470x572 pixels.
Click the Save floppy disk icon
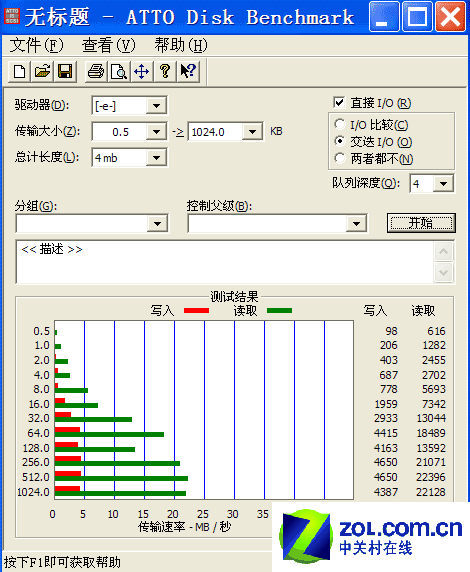tap(65, 72)
